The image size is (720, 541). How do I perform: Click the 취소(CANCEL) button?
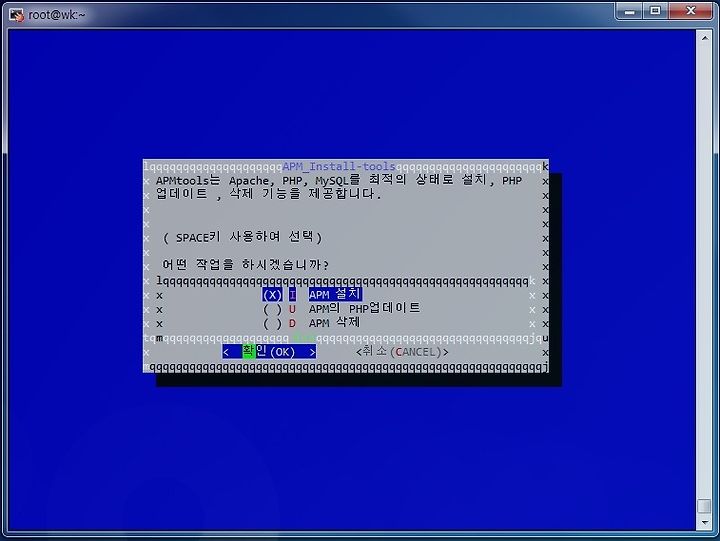coord(402,352)
